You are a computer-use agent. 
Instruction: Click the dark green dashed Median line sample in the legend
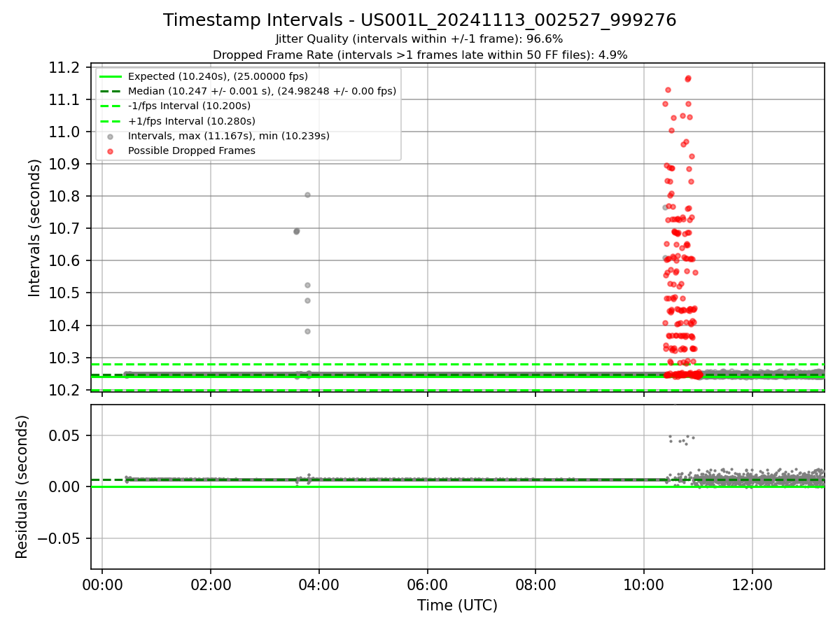(x=111, y=91)
